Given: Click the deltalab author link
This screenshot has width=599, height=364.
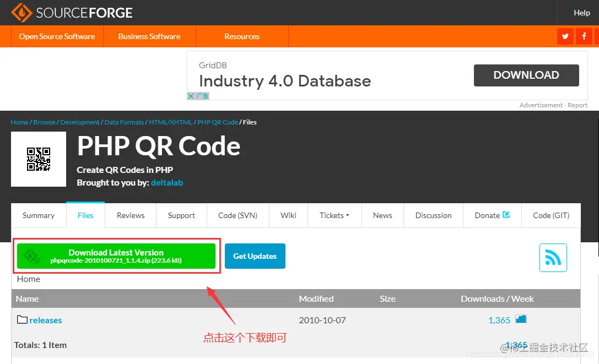Looking at the screenshot, I should (x=167, y=182).
